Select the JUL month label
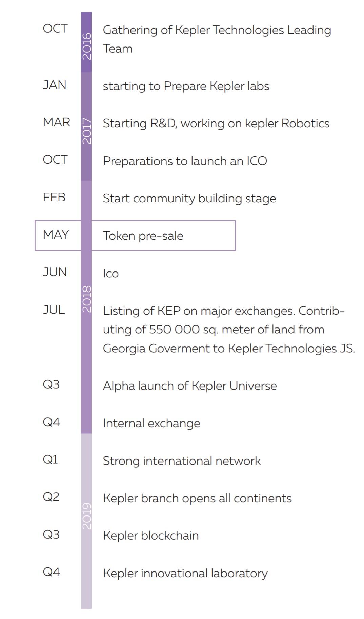The height and width of the screenshot is (619, 364). 54,309
